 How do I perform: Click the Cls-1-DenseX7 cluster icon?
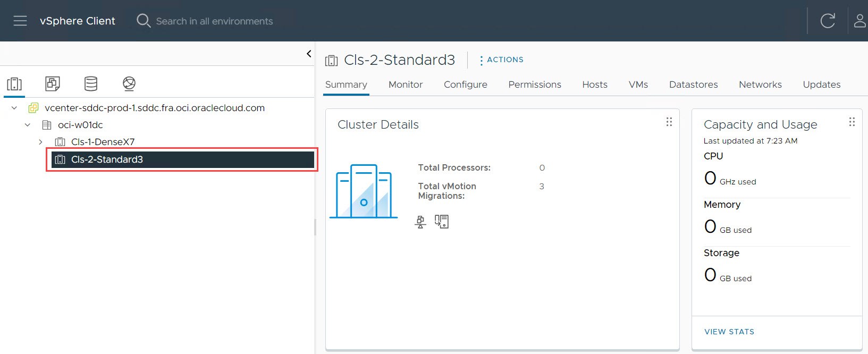(60, 142)
